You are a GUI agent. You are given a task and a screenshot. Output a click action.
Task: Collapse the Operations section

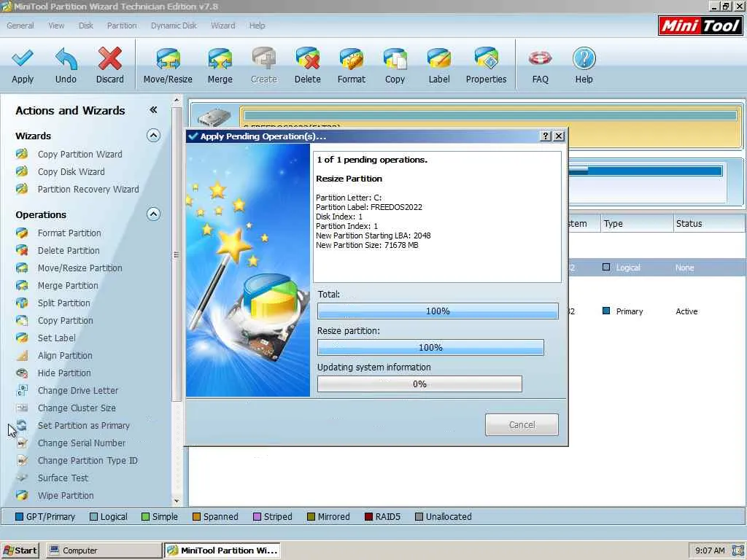point(153,214)
